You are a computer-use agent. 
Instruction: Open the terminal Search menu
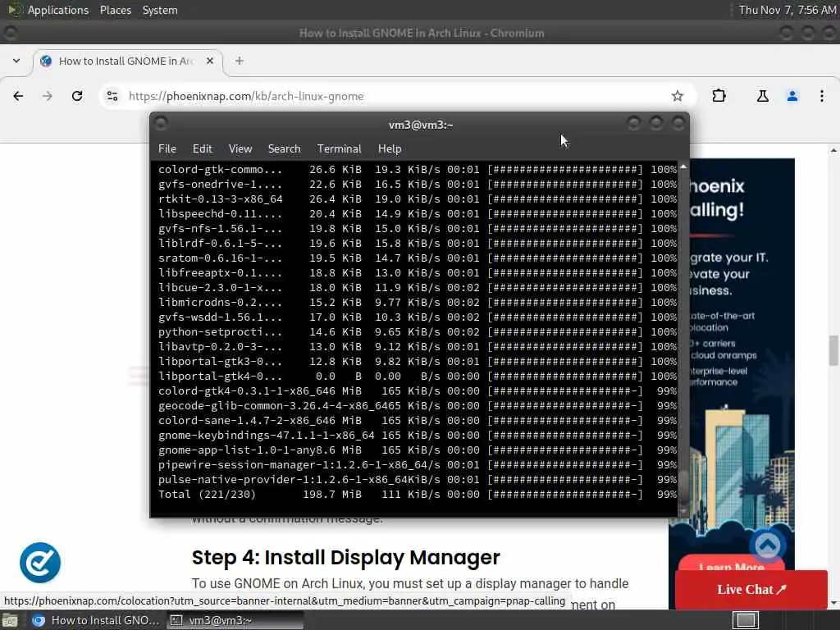point(284,149)
